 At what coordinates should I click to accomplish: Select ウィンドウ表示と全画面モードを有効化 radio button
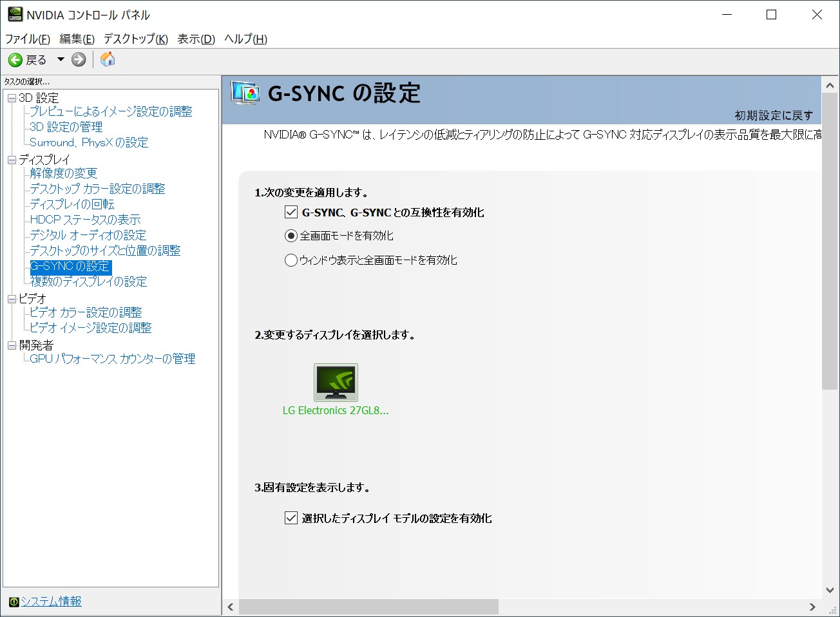(291, 260)
